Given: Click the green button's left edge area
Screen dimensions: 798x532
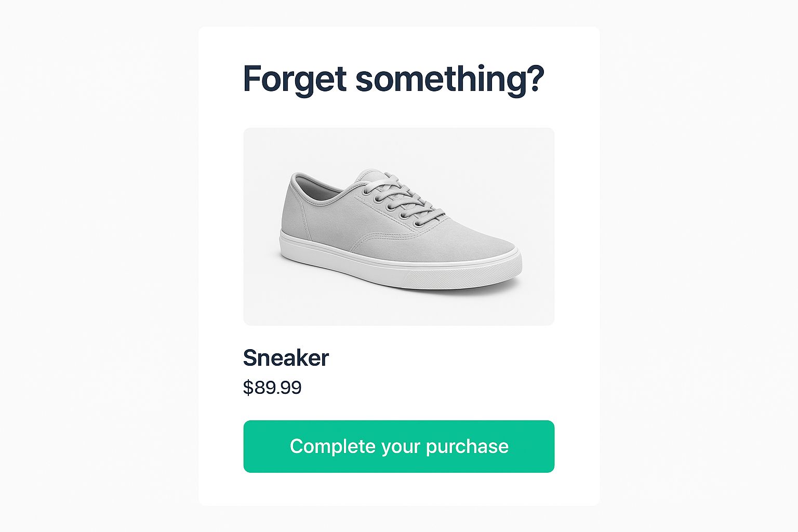Looking at the screenshot, I should 255,446.
